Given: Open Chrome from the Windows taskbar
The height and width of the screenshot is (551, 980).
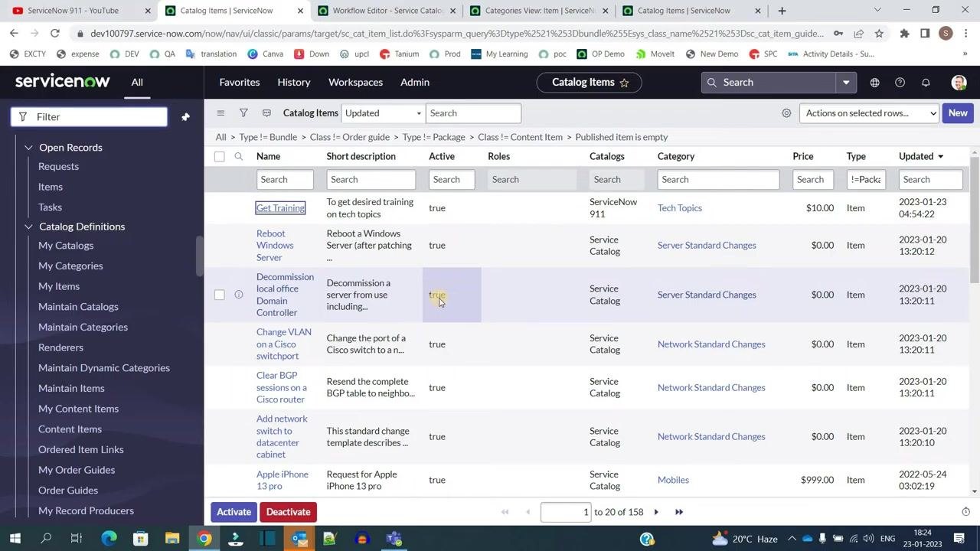Looking at the screenshot, I should (x=204, y=539).
